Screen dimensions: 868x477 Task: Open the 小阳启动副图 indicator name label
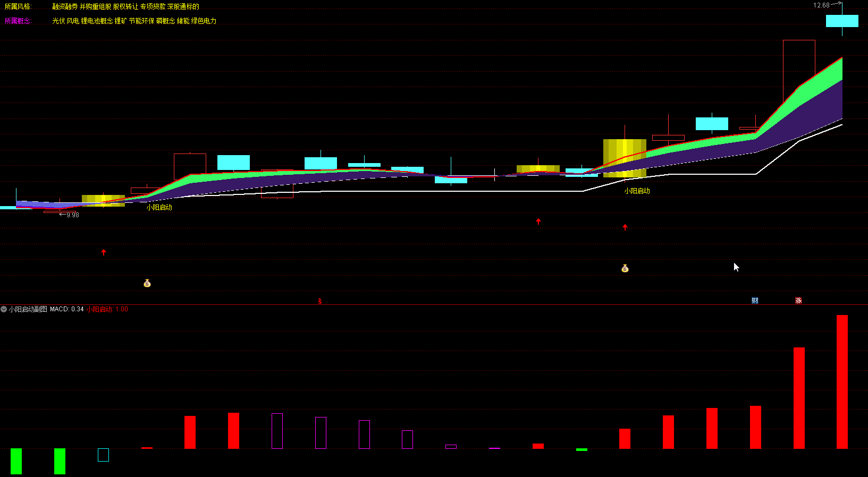pos(28,309)
